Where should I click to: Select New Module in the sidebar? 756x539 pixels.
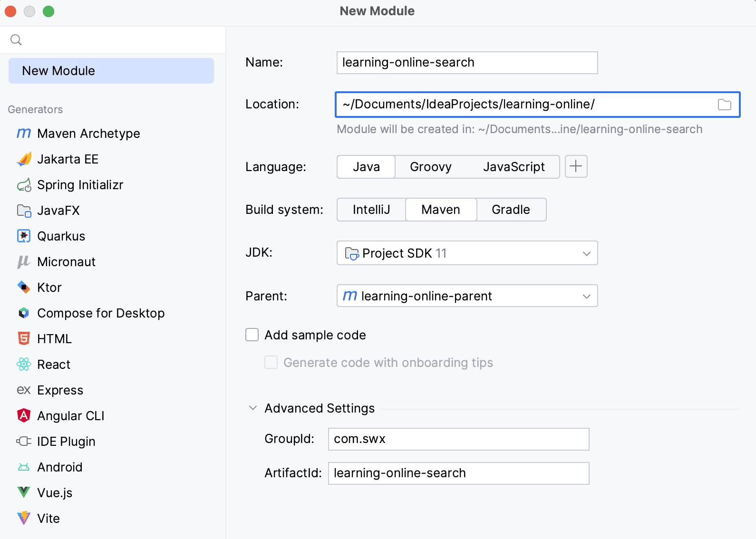click(x=111, y=71)
